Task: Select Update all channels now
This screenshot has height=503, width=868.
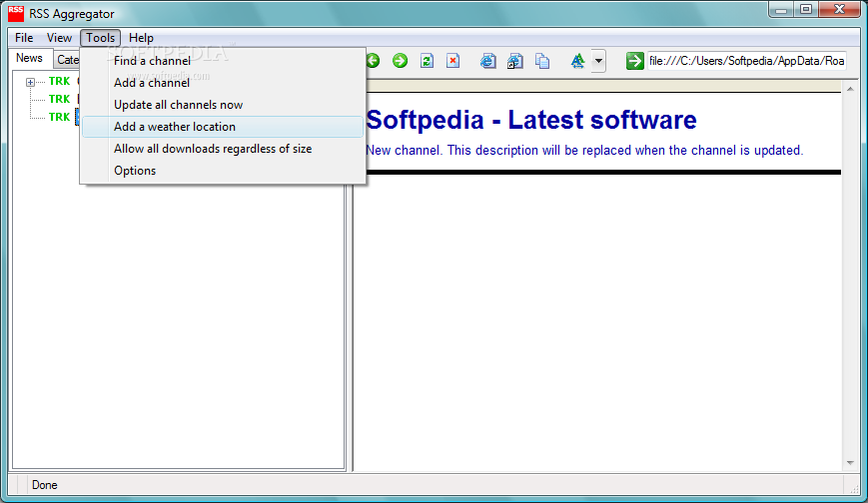Action: pos(223,105)
